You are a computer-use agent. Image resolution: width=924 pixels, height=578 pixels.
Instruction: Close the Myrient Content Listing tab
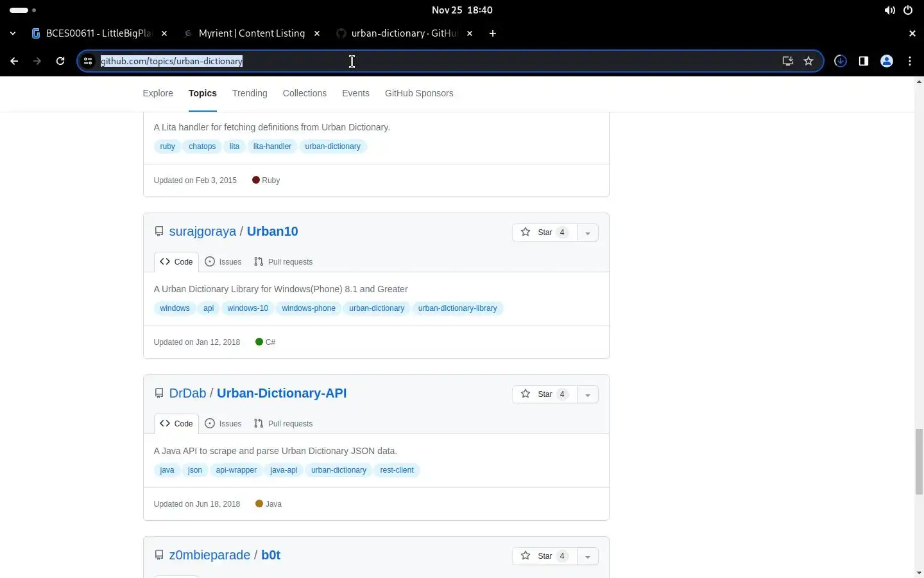pos(317,33)
